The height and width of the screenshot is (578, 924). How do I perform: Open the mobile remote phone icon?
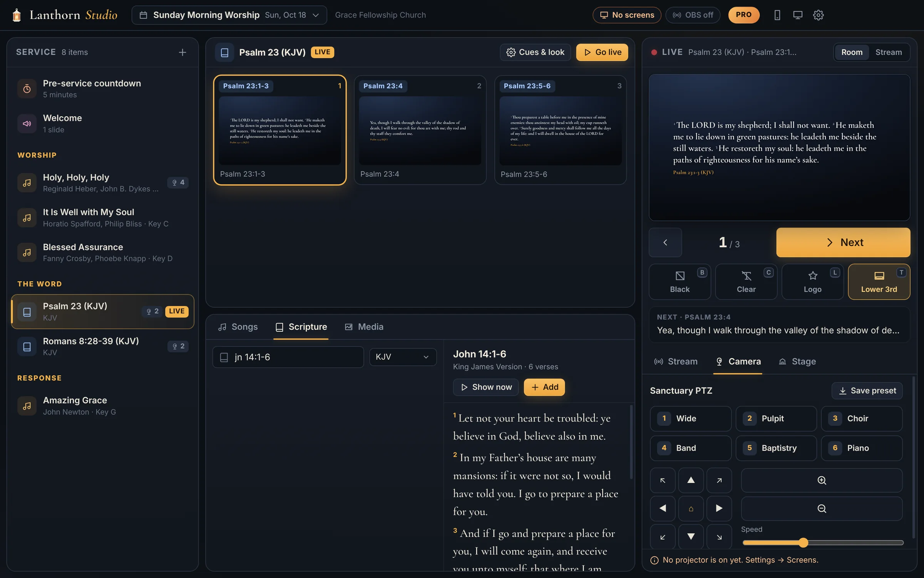click(777, 15)
